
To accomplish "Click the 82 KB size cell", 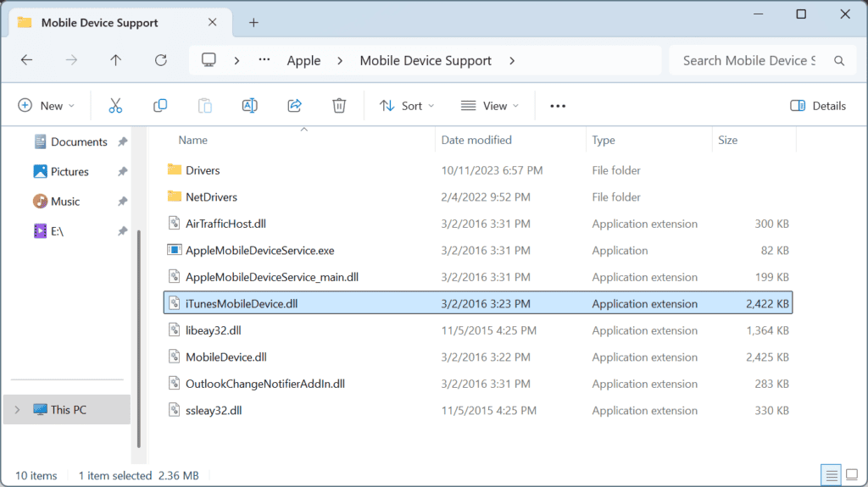I will [x=775, y=250].
